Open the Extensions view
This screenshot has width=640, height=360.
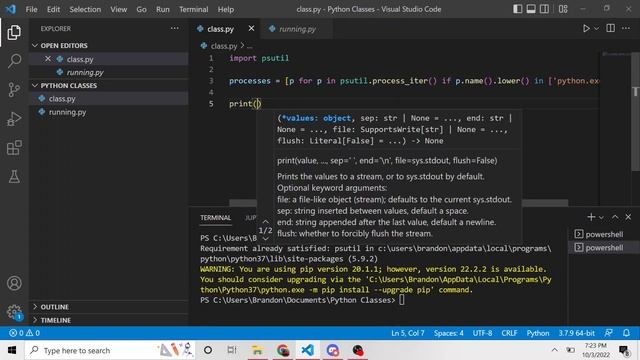click(14, 148)
